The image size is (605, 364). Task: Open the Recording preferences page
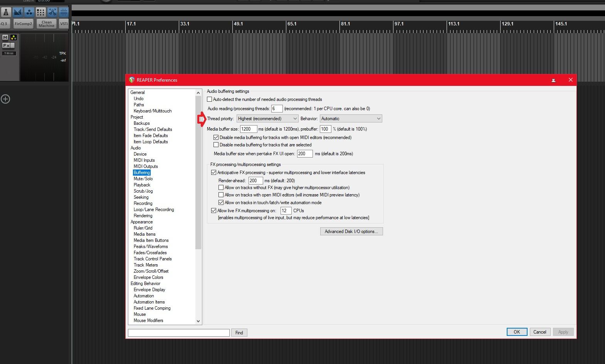click(x=143, y=203)
